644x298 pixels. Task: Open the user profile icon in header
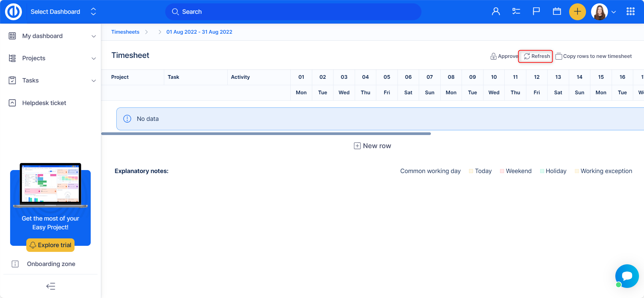coord(496,12)
